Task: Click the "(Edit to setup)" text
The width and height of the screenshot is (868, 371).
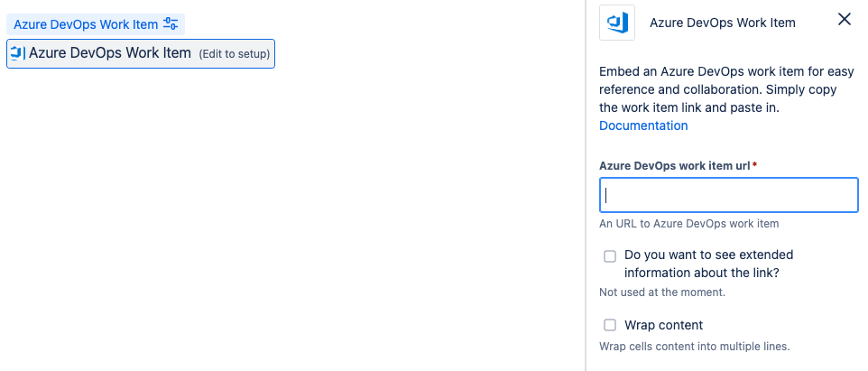Action: [234, 54]
